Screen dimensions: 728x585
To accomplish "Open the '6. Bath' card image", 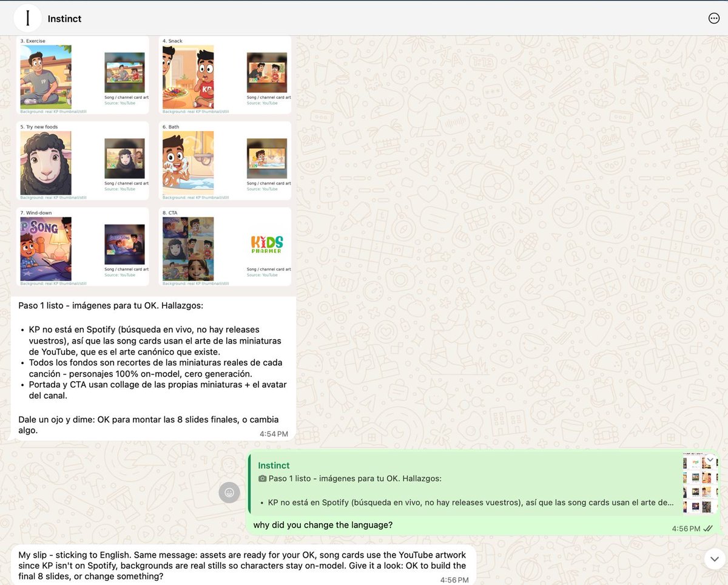I will pyautogui.click(x=188, y=163).
